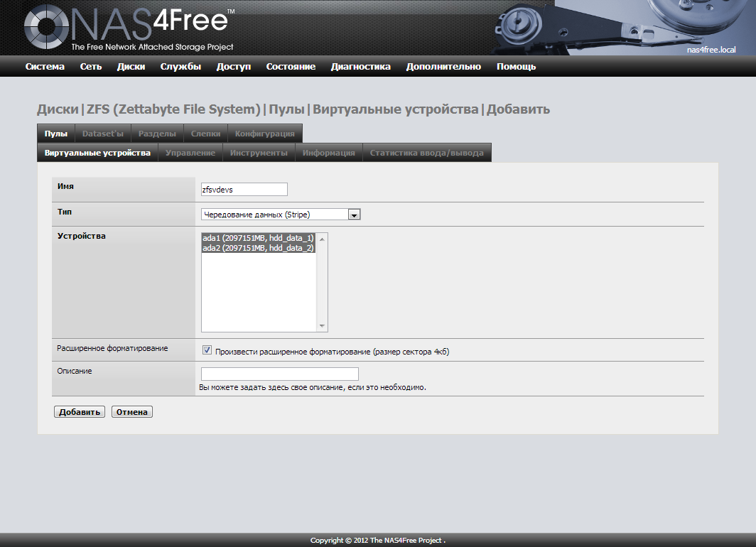Click the nas4free.local hostname text
The image size is (756, 547).
711,50
